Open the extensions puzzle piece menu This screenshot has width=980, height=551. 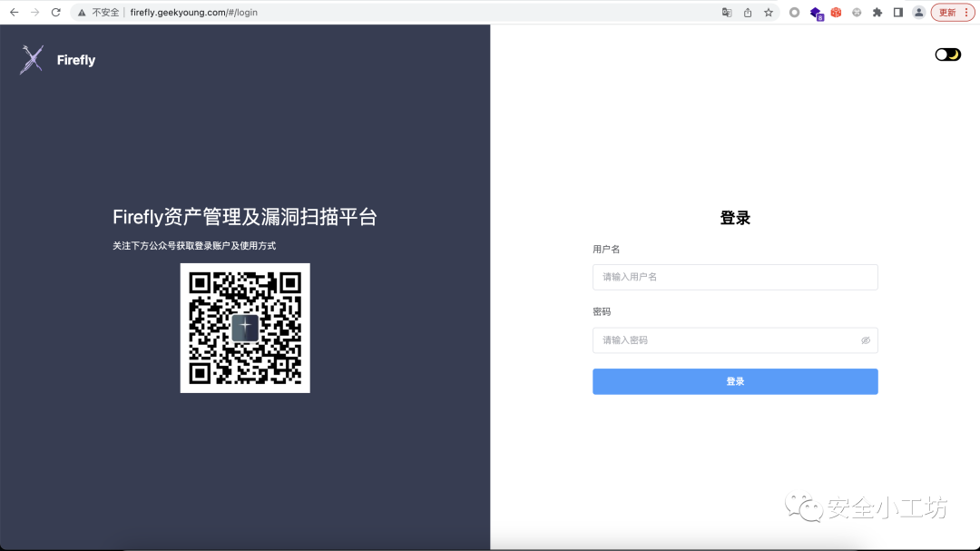[877, 13]
